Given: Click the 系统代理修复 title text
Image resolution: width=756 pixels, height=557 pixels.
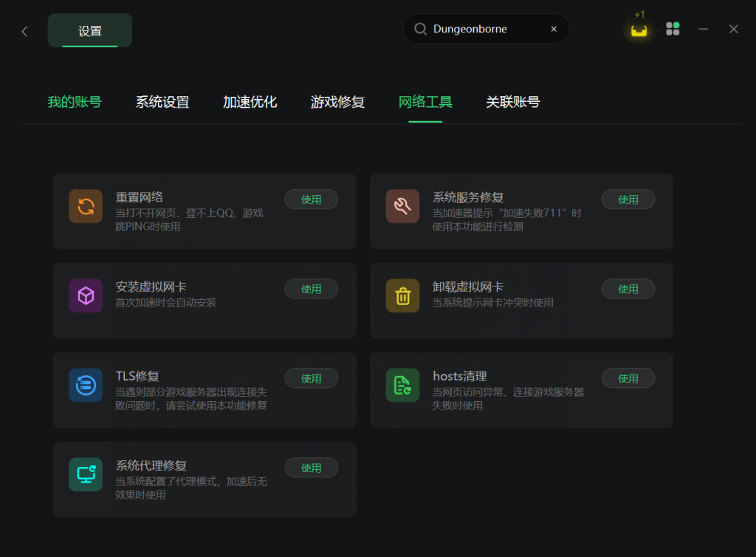Looking at the screenshot, I should pyautogui.click(x=151, y=465).
